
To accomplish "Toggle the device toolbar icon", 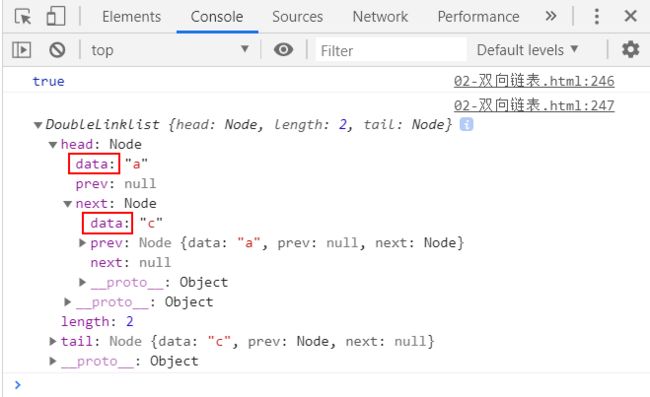I will tap(56, 17).
